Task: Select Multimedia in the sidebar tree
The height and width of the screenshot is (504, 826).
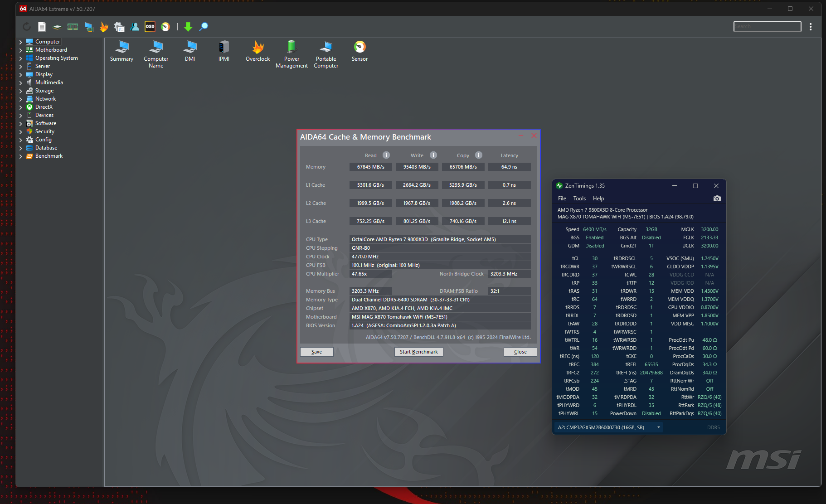Action: click(x=49, y=82)
